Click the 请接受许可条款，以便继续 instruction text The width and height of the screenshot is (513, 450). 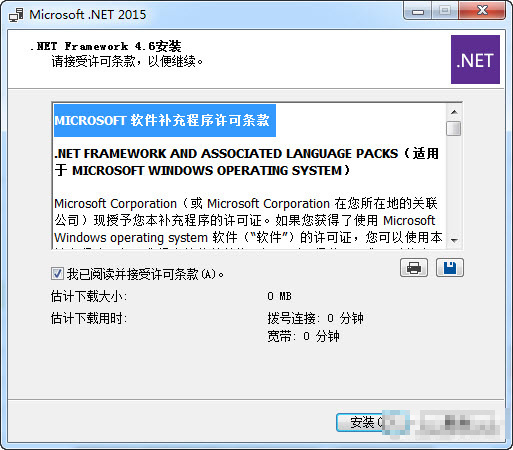pos(127,62)
